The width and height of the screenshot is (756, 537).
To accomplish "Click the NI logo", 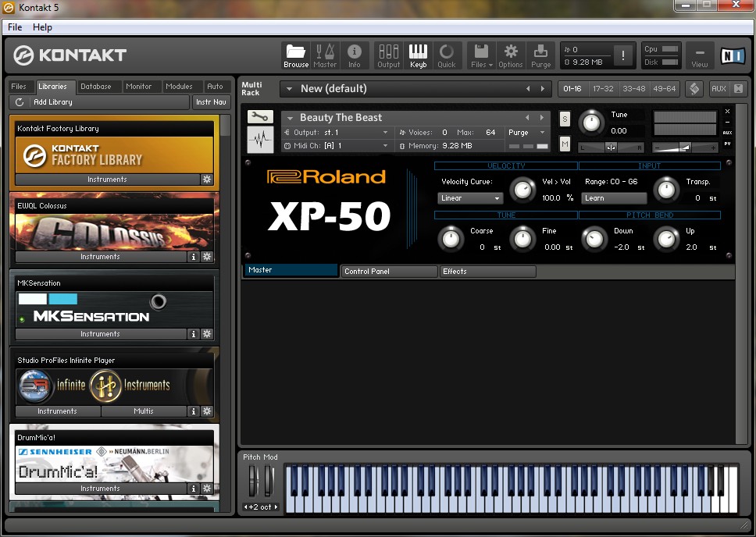I will click(733, 56).
